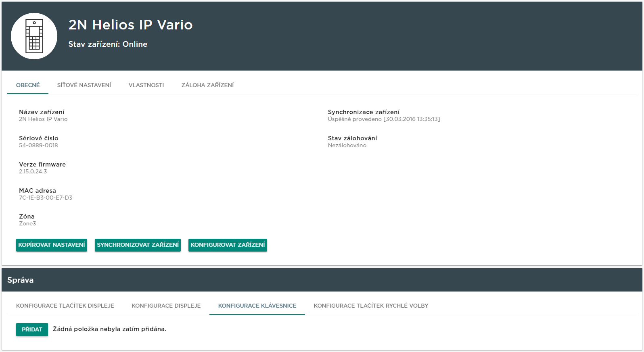Switch to KONFIGURACE DISPLEJE tab
644x352 pixels.
click(166, 306)
